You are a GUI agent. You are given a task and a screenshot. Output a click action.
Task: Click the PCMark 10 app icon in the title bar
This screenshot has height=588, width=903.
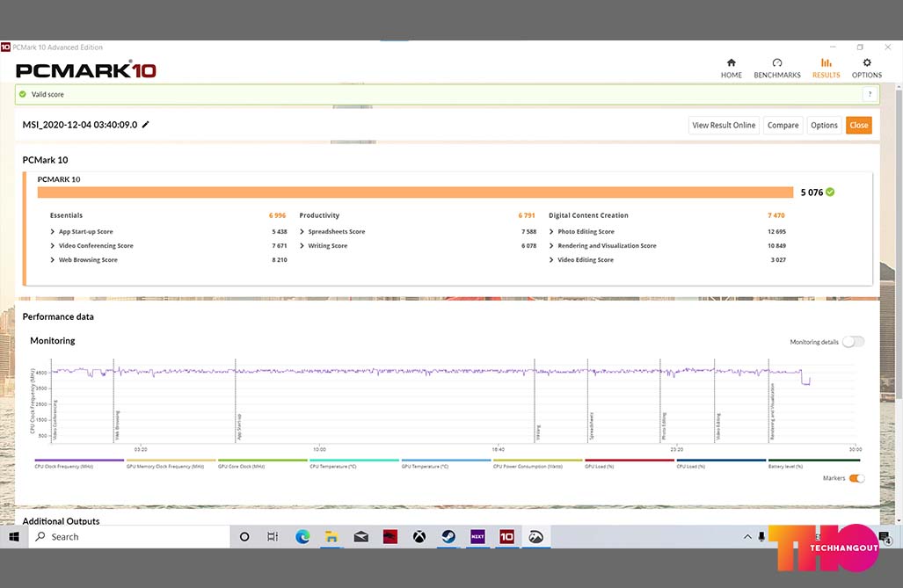[x=5, y=47]
